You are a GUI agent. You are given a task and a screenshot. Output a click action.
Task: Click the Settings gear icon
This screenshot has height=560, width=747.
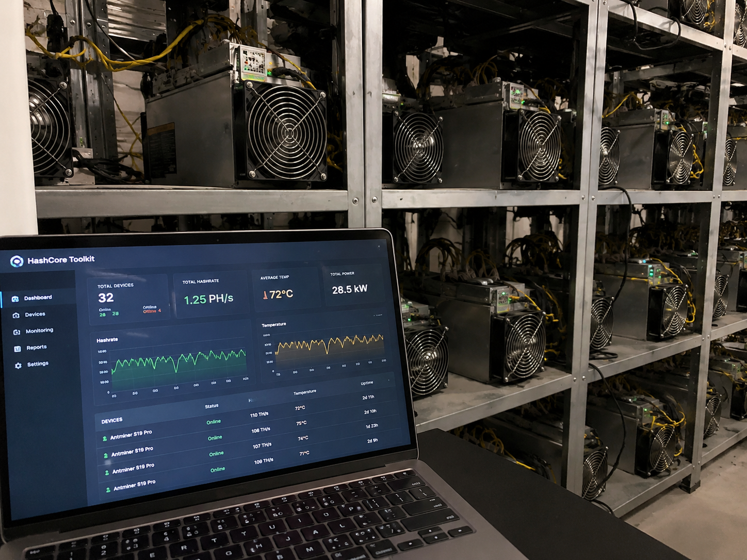19,366
